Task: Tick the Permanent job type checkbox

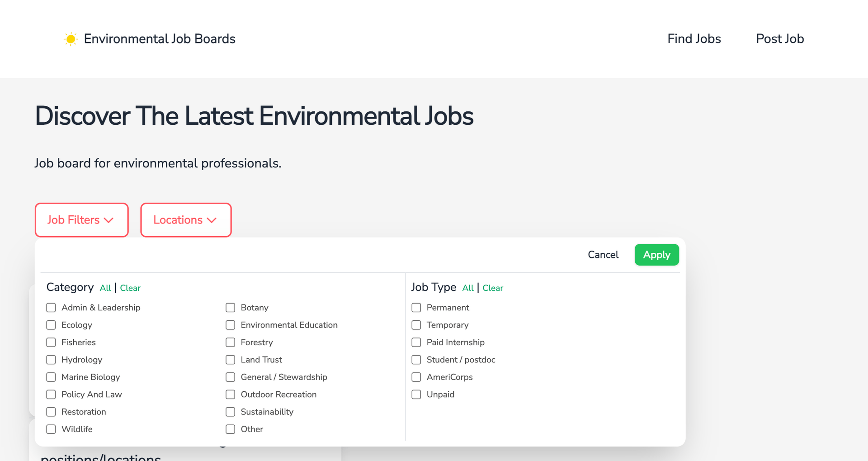Action: [x=416, y=308]
